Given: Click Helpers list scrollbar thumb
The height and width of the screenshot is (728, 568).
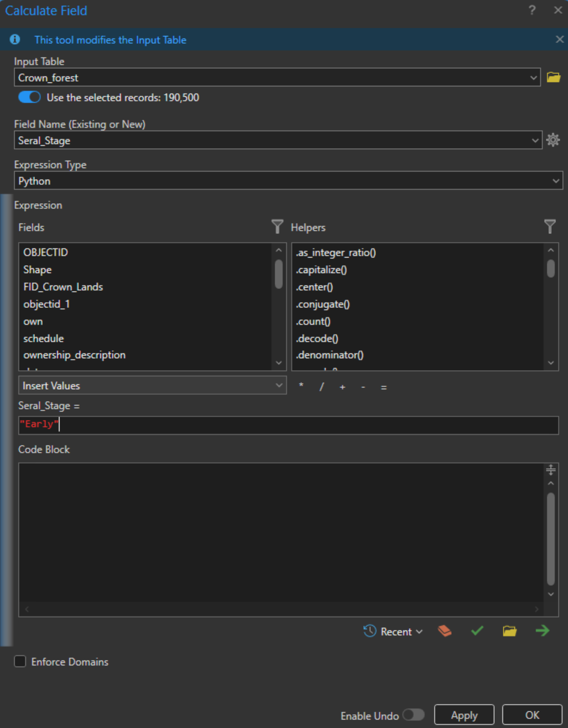Looking at the screenshot, I should coord(551,268).
